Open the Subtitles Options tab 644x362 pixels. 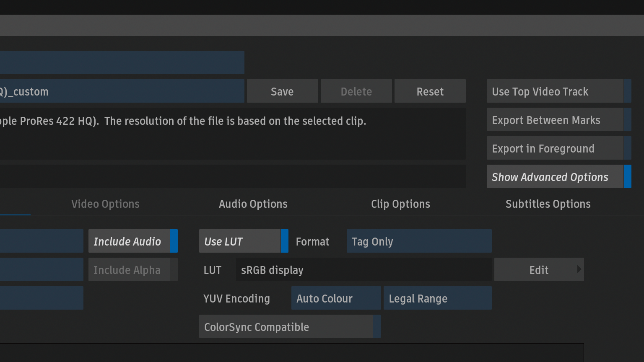pyautogui.click(x=548, y=204)
